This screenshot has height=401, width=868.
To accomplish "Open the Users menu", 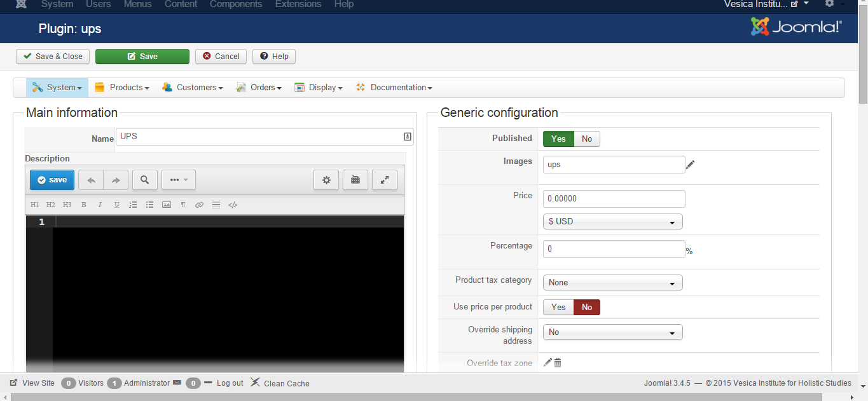I will 99,4.
